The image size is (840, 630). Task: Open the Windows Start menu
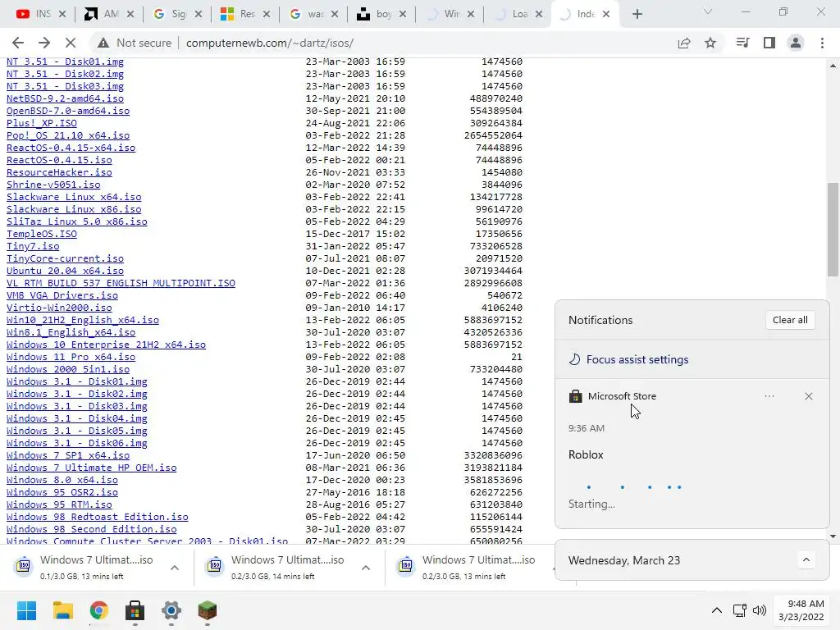pos(27,610)
